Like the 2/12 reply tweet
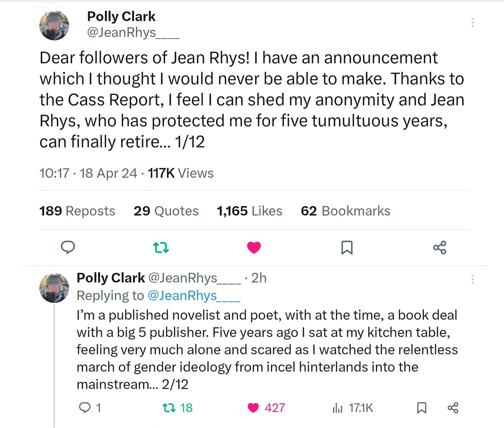Screen dimensions: 504x428 pyautogui.click(x=252, y=408)
